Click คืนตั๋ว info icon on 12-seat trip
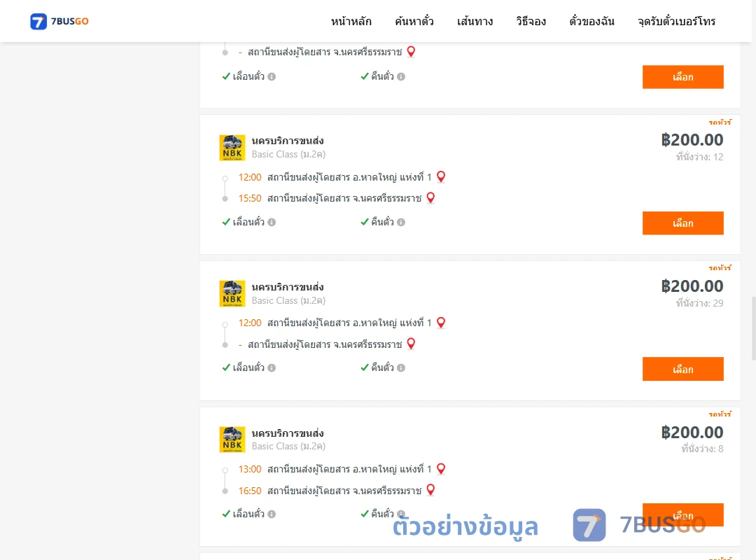The image size is (756, 560). pyautogui.click(x=401, y=223)
